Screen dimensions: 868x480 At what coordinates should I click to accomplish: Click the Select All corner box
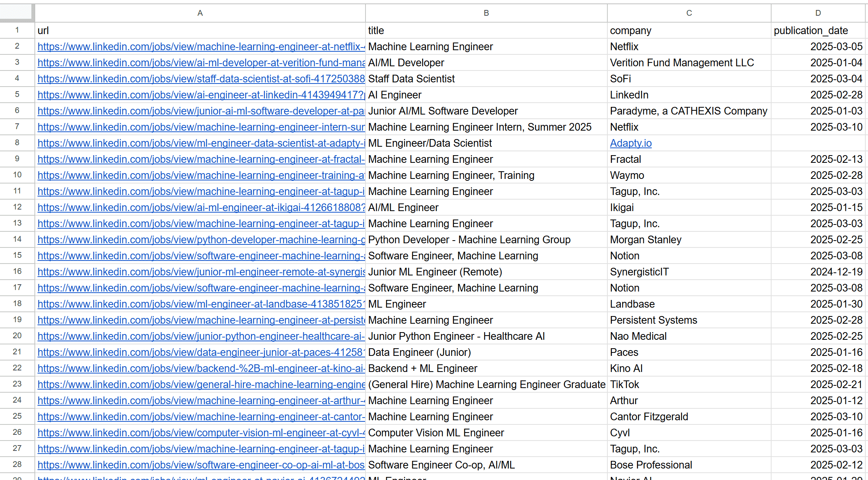point(16,12)
